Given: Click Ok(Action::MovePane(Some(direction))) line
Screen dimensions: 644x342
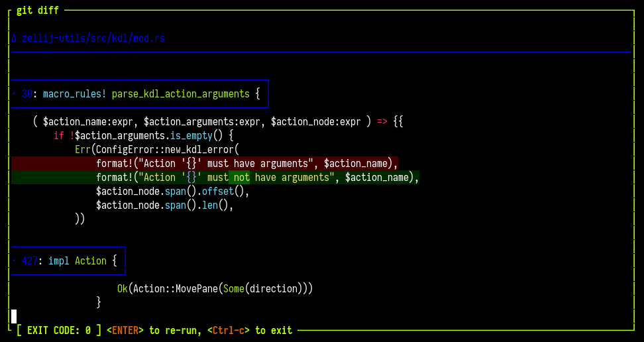Looking at the screenshot, I should point(215,289).
